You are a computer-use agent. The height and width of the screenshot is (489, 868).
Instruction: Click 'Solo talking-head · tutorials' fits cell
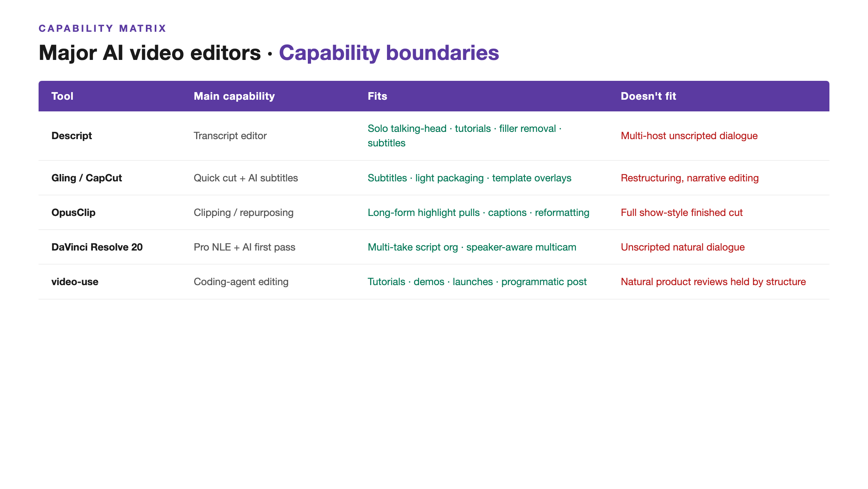(x=465, y=136)
